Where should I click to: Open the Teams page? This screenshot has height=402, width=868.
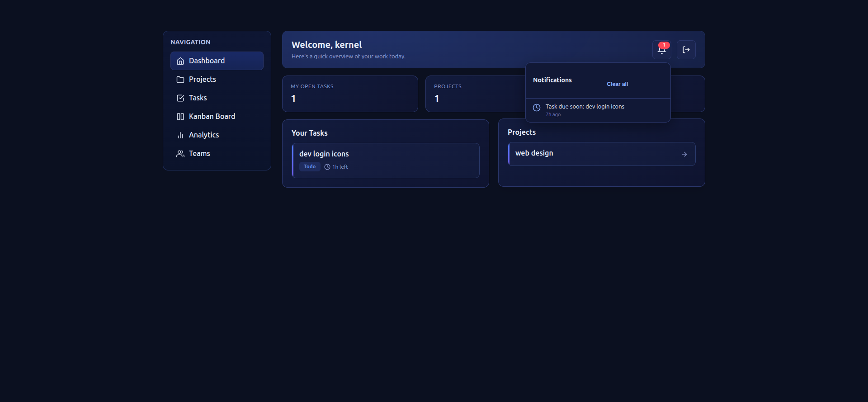[x=217, y=153]
